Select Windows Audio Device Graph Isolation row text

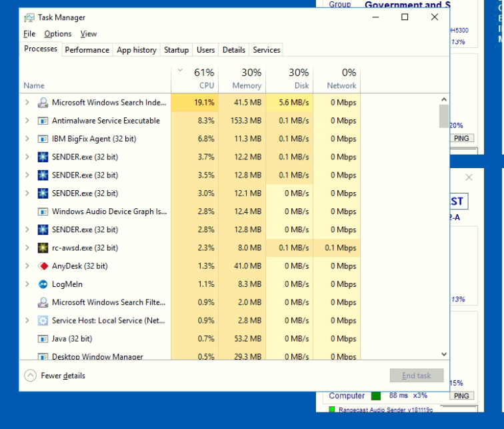(x=109, y=211)
